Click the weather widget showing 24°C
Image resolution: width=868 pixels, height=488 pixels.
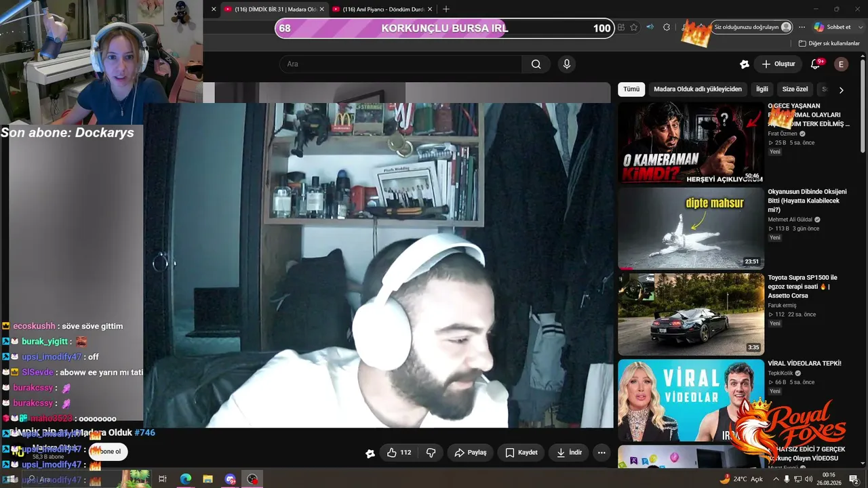[x=741, y=479]
